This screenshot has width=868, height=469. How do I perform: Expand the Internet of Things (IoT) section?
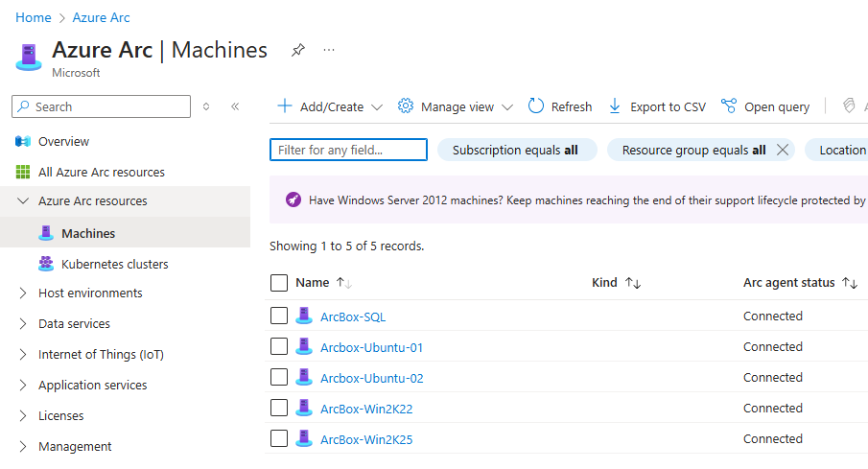click(23, 354)
